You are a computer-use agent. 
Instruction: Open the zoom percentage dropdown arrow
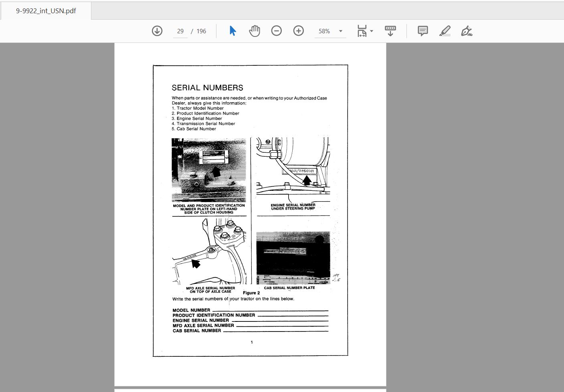pos(340,31)
